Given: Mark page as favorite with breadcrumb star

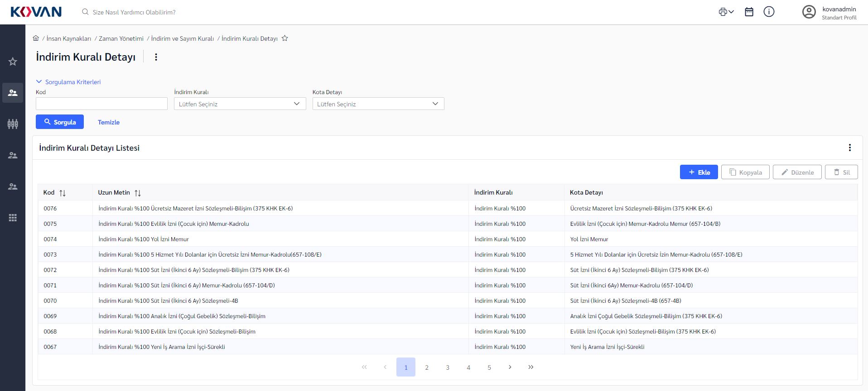Looking at the screenshot, I should click(285, 38).
